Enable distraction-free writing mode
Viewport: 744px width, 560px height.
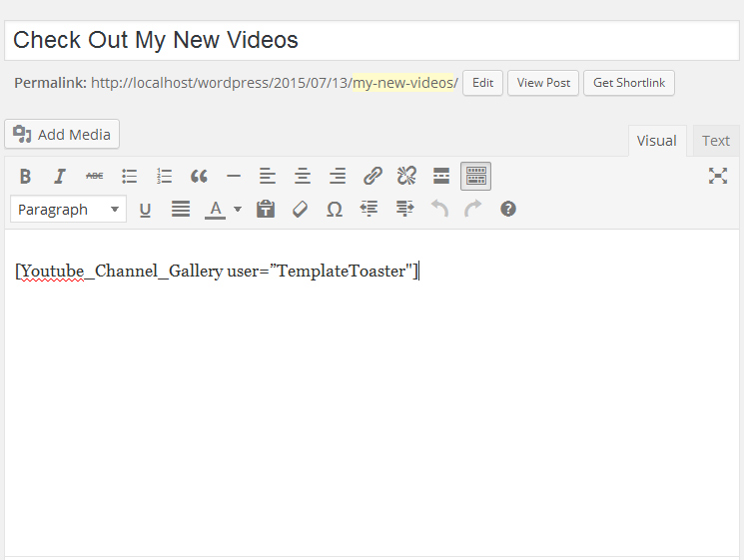717,176
